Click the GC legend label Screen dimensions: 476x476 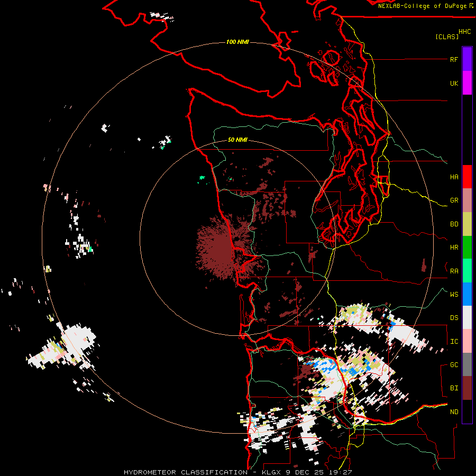point(454,365)
